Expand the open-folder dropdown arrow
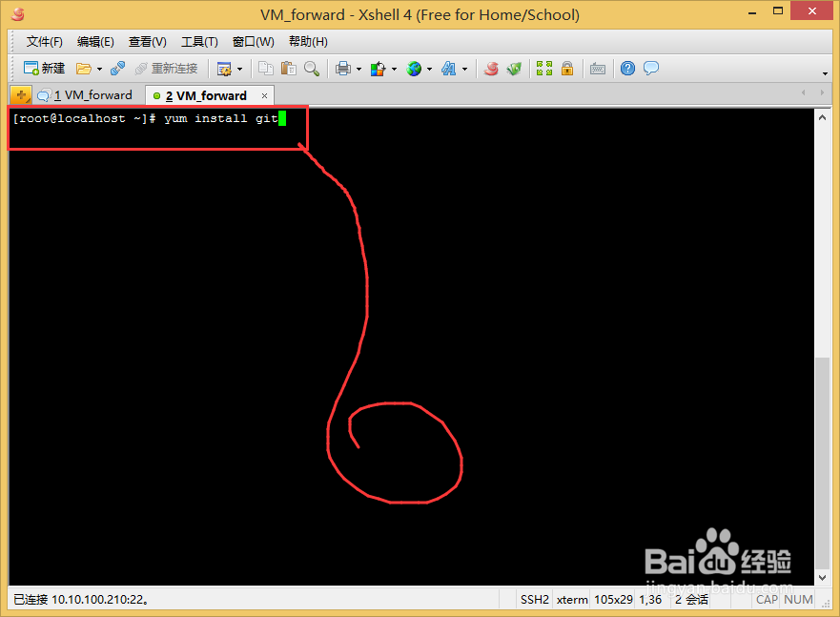 click(x=99, y=69)
